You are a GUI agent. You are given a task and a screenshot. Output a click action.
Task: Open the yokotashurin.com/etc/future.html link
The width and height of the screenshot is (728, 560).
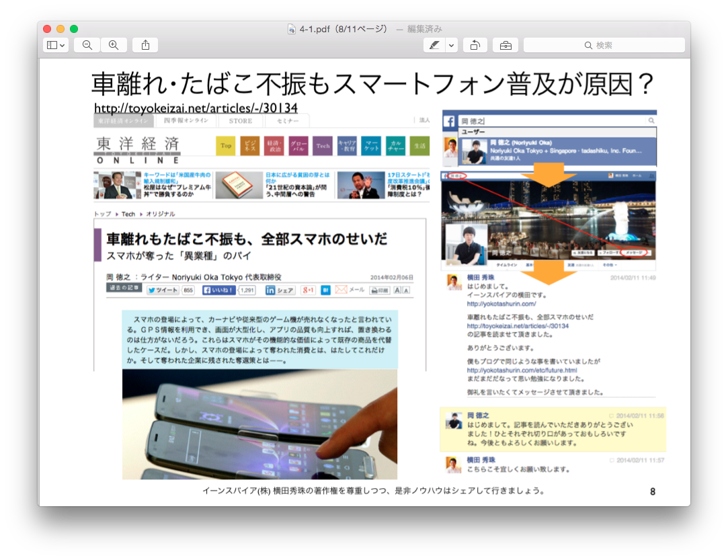(x=522, y=370)
